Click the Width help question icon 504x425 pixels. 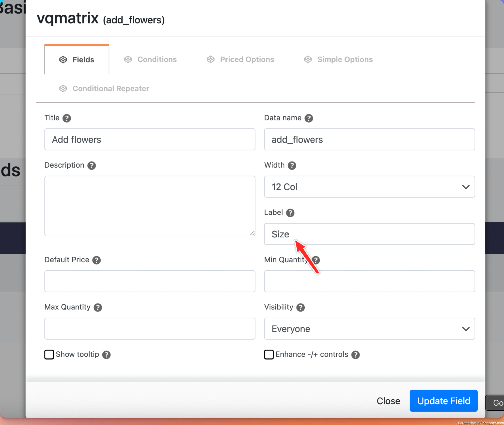(x=292, y=165)
